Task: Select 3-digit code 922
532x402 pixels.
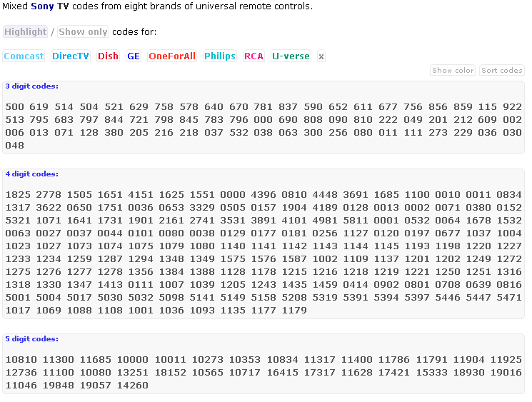Action: click(x=512, y=107)
